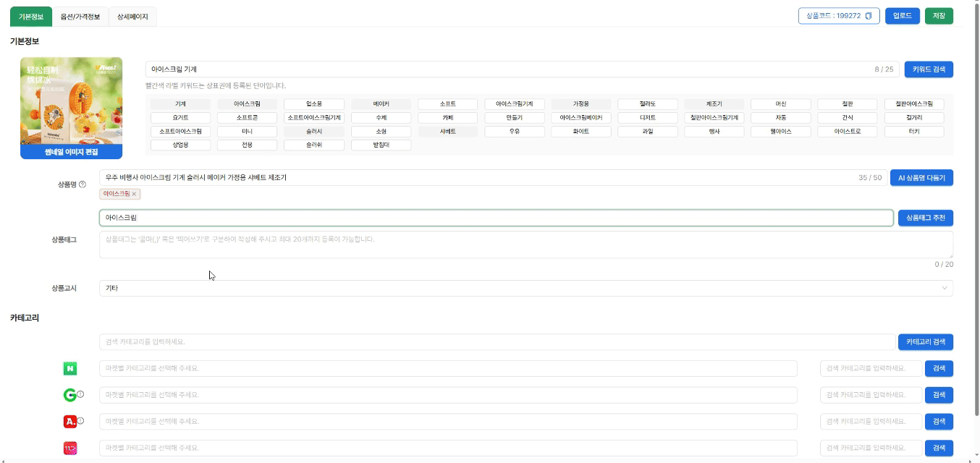Viewport: 980px width, 463px height.
Task: Click the 상품태그 추천 button
Action: tap(925, 218)
